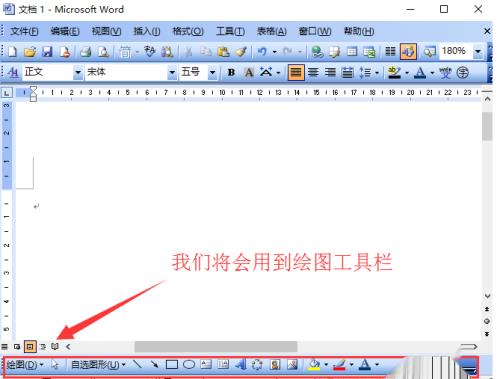Paste from clipboard icon
Screen dimensions: 500x379
coord(223,52)
